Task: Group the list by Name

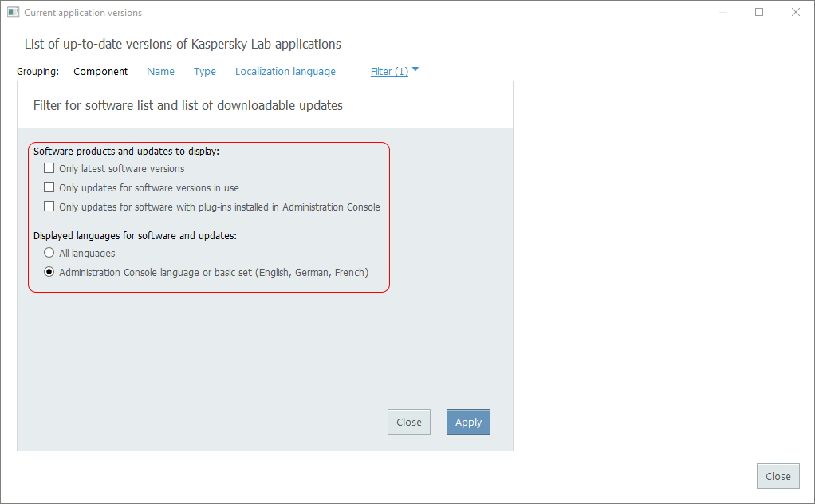Action: [160, 72]
